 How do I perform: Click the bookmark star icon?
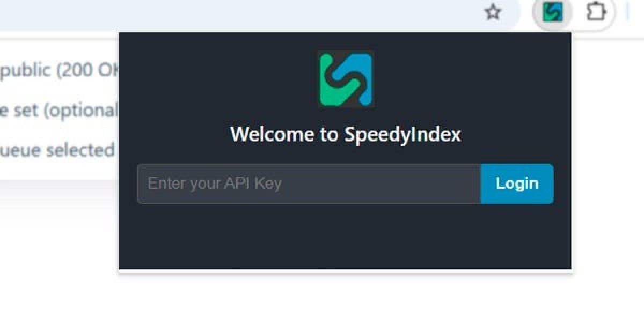click(493, 12)
